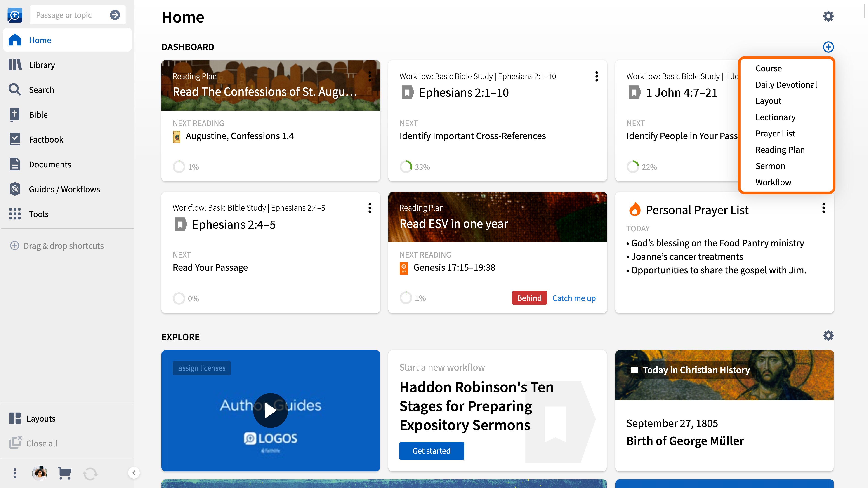This screenshot has height=488, width=868.
Task: Open options menu on Ephesians 2:1–10 card
Action: click(597, 76)
